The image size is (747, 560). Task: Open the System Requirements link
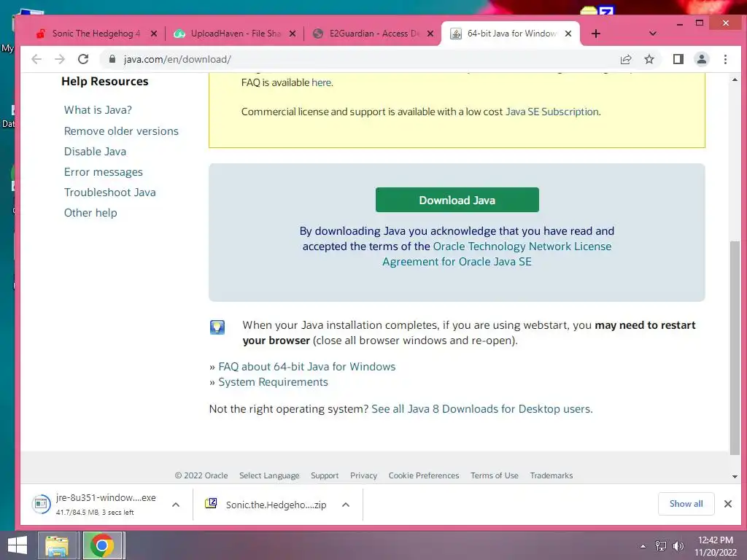(x=273, y=382)
